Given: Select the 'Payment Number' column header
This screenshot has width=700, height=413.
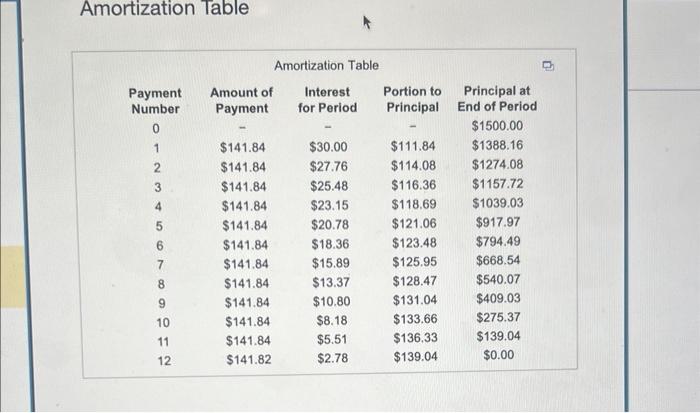Looking at the screenshot, I should (x=155, y=101).
